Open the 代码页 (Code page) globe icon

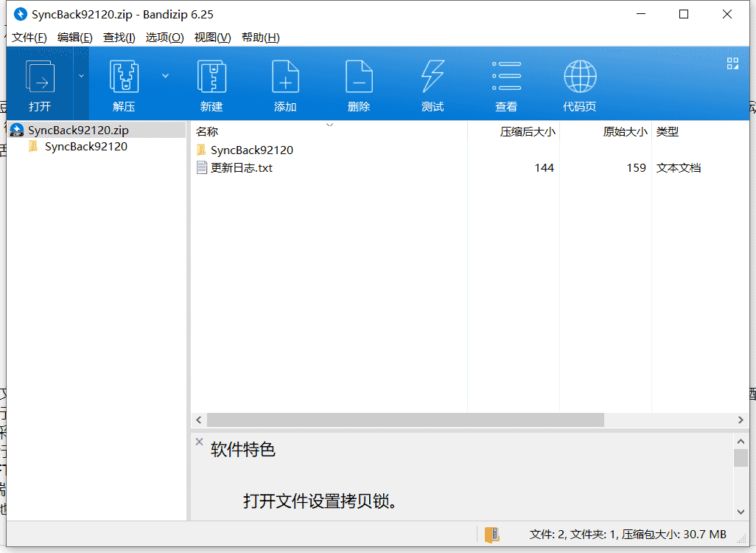coord(580,76)
